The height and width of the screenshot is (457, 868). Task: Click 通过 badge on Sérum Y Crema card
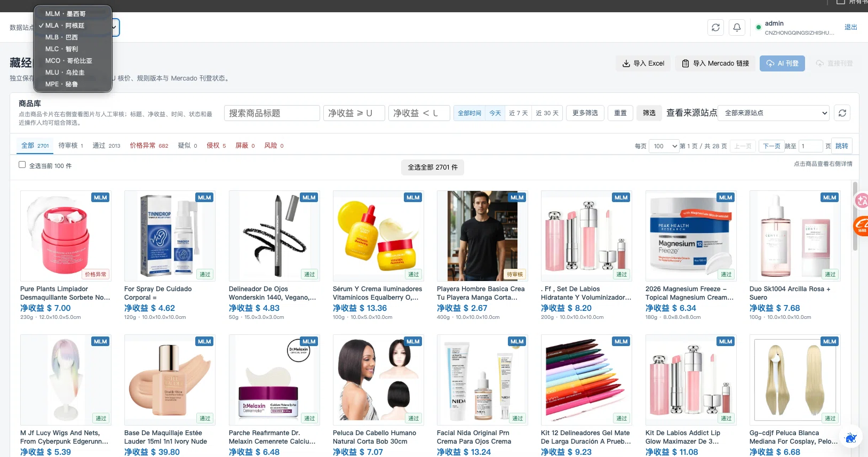pyautogui.click(x=413, y=275)
